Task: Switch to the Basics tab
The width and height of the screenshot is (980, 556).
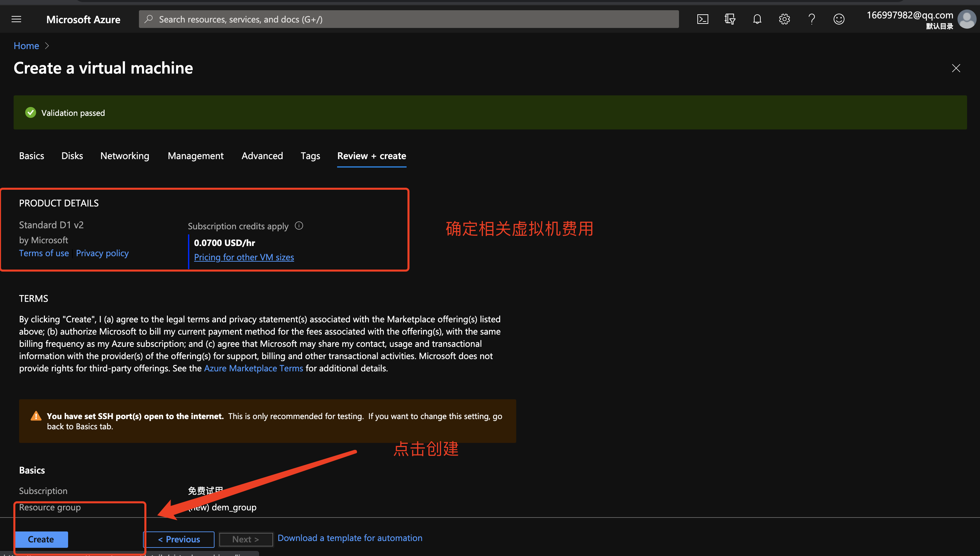Action: click(x=32, y=156)
